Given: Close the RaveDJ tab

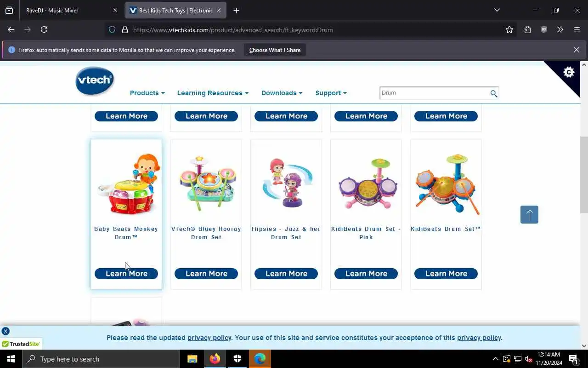Looking at the screenshot, I should pos(115,10).
